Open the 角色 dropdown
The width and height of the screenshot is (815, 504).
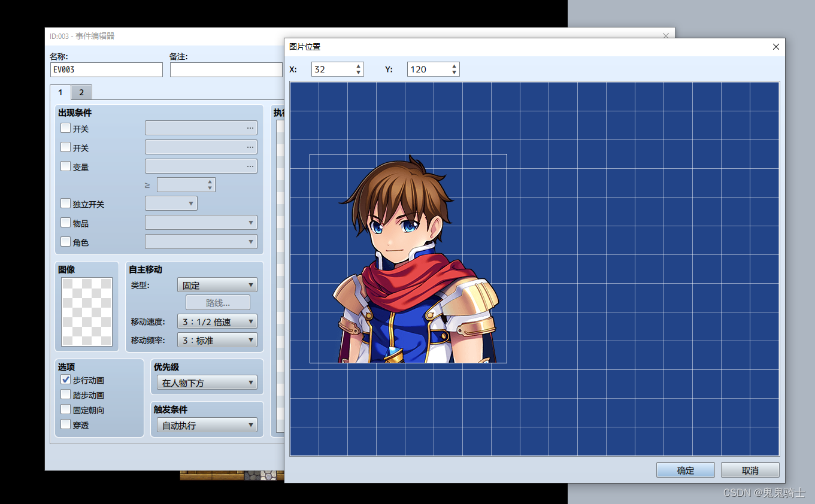coord(201,242)
